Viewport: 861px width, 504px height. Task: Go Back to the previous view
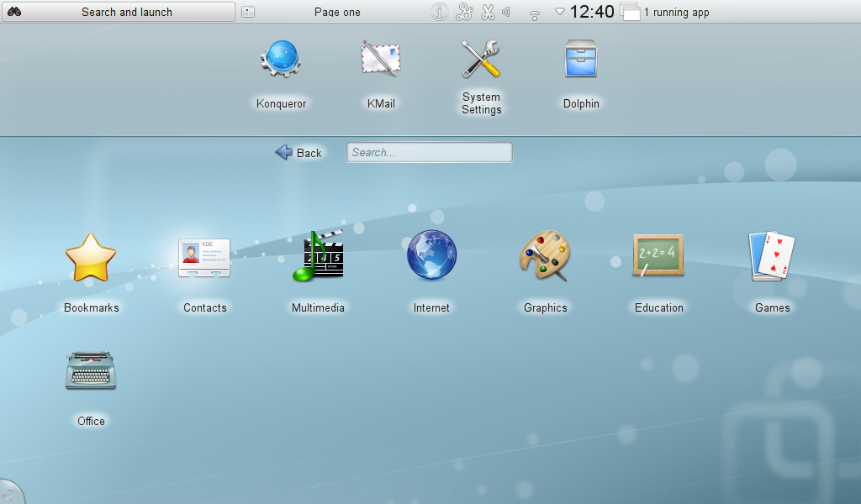click(x=298, y=152)
